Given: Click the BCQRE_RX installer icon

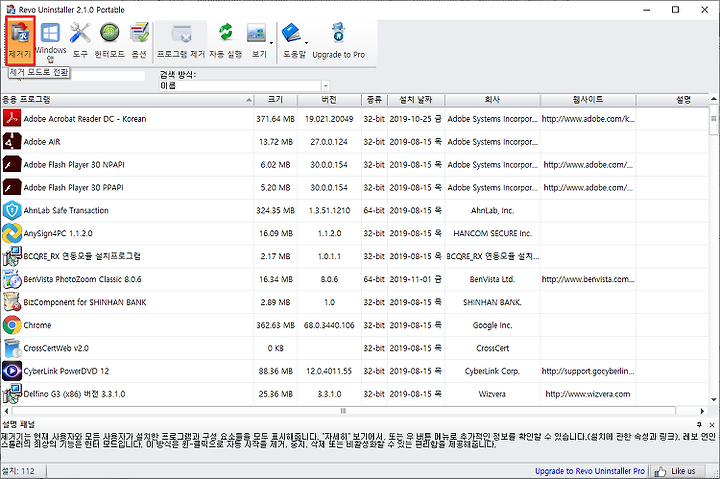Looking at the screenshot, I should [12, 256].
